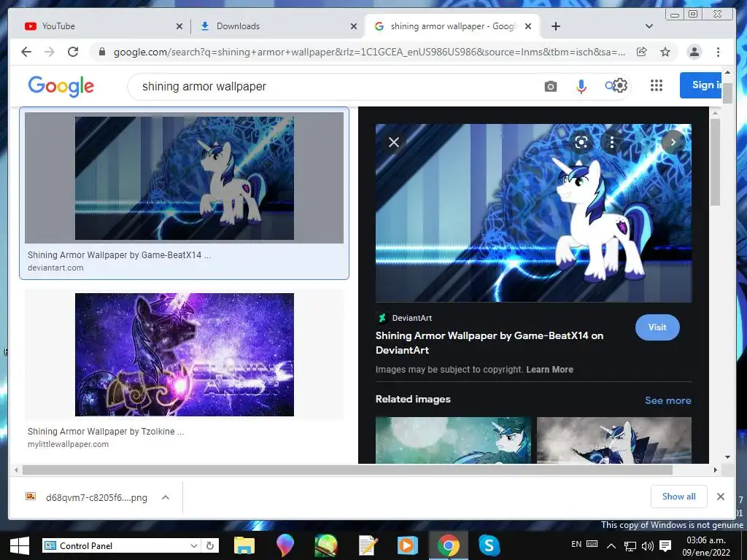Reload the page with the refresh icon
The image size is (747, 560).
(73, 52)
